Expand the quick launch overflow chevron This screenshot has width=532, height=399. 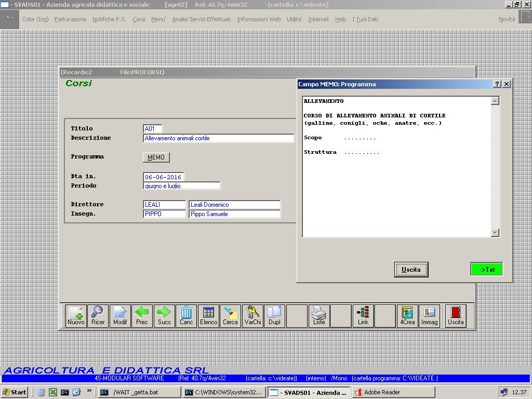coord(89,391)
